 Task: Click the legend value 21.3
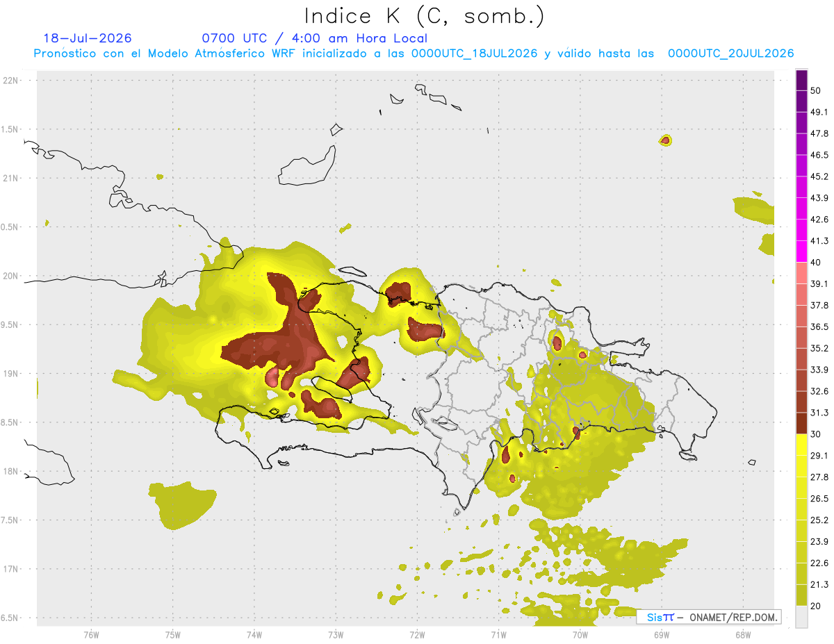pos(819,585)
